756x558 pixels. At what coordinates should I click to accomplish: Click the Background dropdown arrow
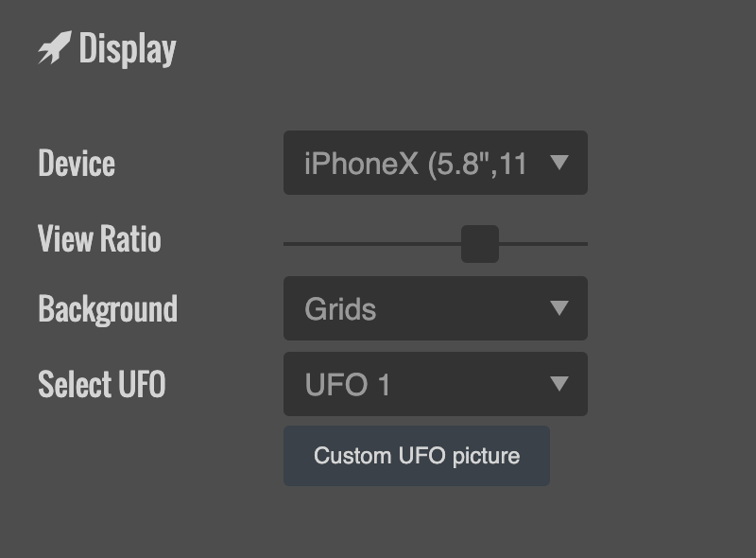click(559, 308)
